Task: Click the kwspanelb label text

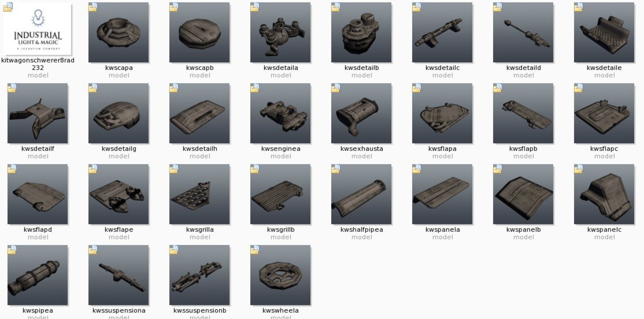Action: click(x=523, y=229)
